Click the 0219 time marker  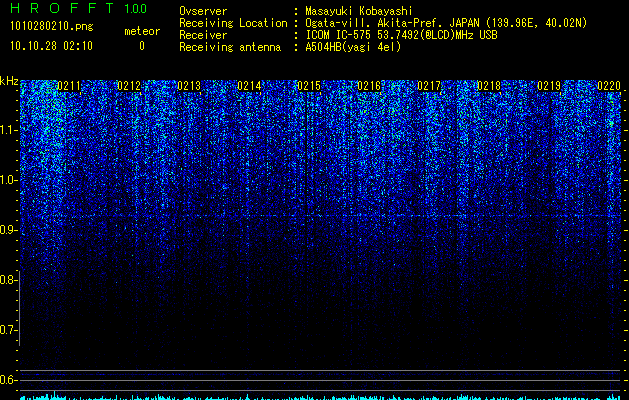tap(549, 86)
